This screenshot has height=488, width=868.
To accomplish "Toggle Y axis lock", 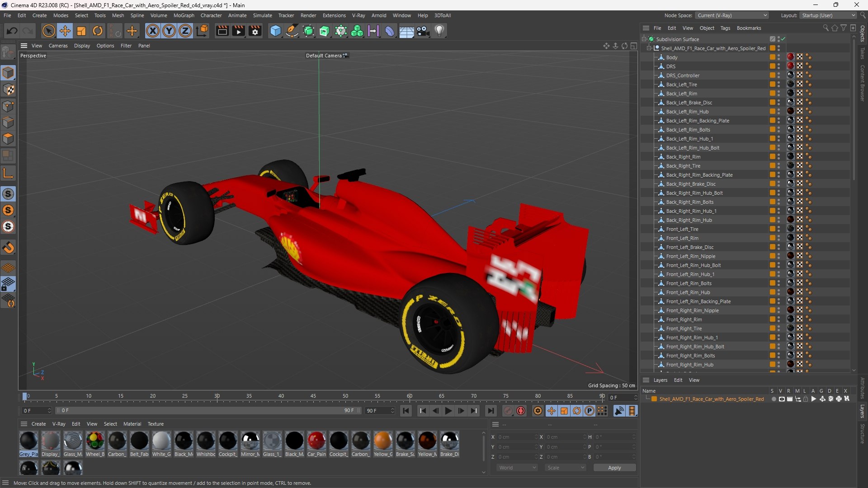I will (169, 31).
